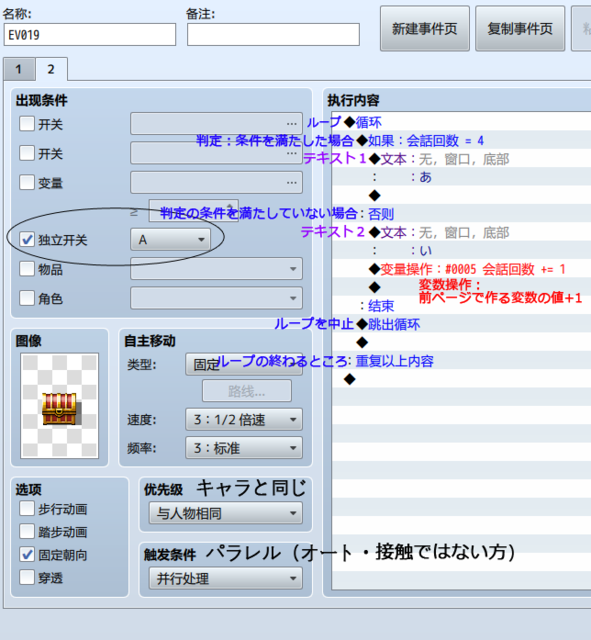Screen dimensions: 591x640
Task: Open the 频率 dropdown showing 标准
Action: (244, 448)
